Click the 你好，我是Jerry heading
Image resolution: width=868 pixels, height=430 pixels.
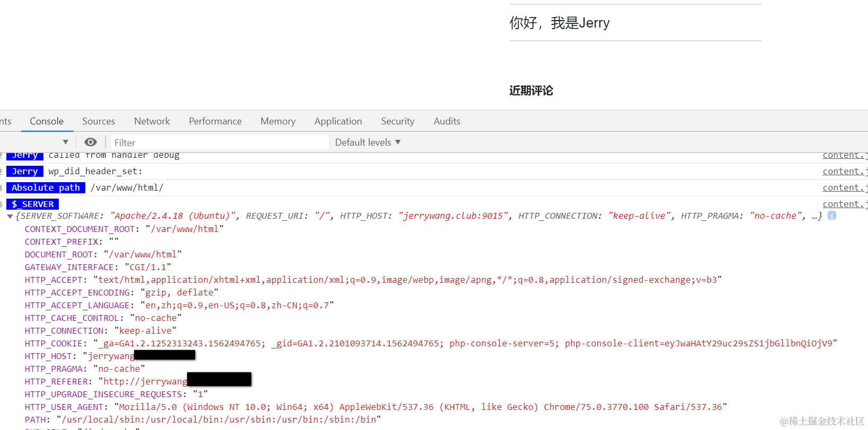[559, 23]
